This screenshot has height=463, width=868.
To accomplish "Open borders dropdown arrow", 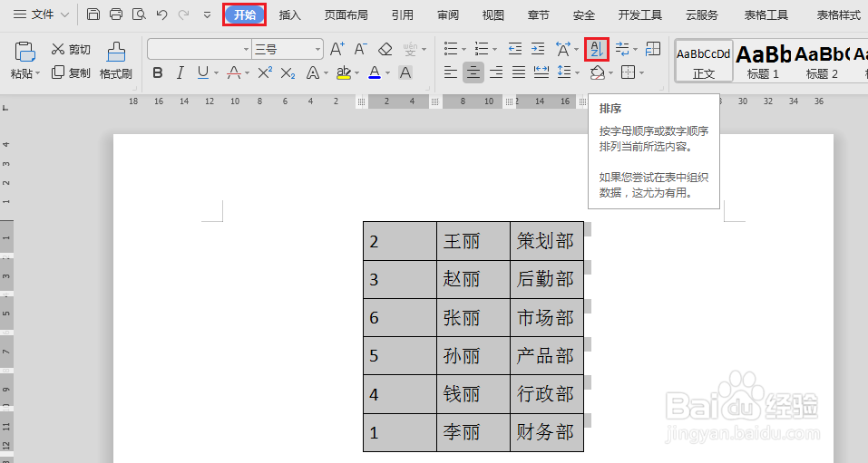I will (641, 73).
